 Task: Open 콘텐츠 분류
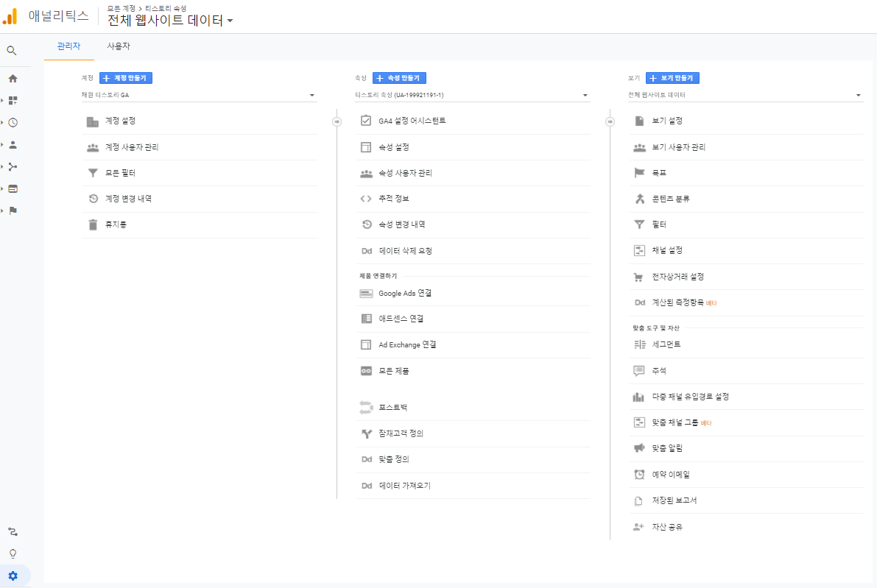pyautogui.click(x=746, y=199)
